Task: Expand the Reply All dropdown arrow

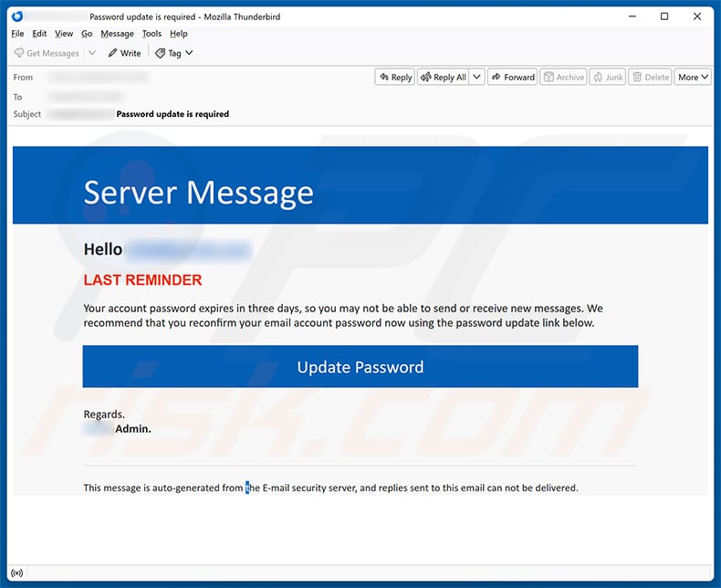Action: [x=476, y=77]
